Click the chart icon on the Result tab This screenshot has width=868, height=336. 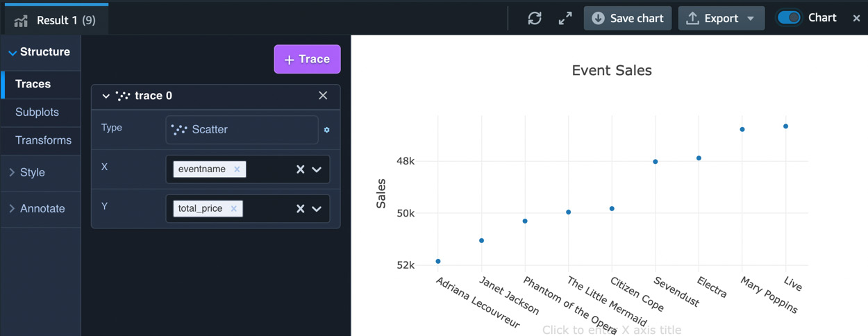tap(21, 20)
